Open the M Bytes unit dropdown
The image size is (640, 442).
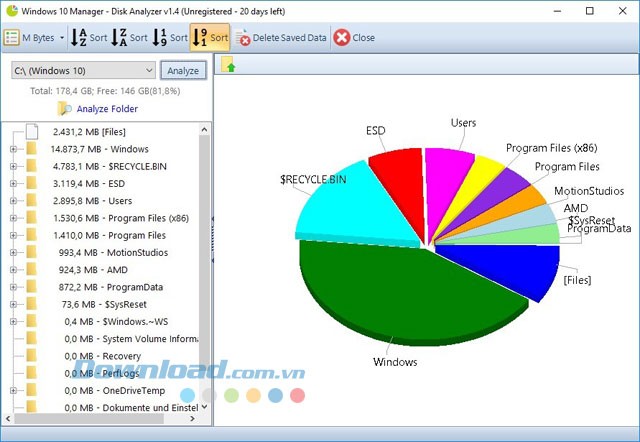(62, 38)
